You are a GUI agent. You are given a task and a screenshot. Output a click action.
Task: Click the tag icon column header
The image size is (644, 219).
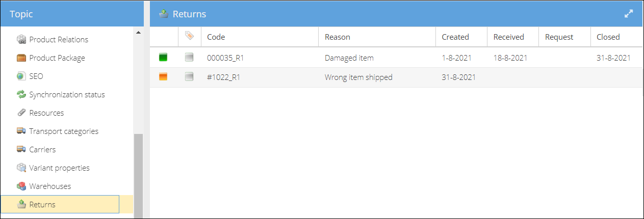189,36
